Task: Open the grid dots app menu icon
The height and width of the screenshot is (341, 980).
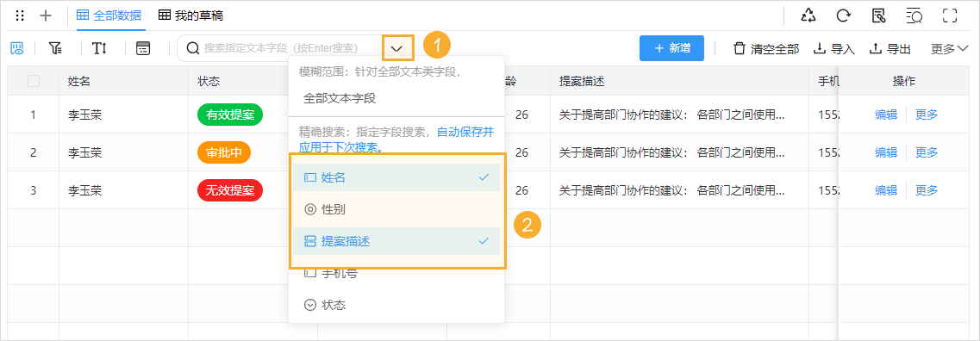Action: (20, 15)
